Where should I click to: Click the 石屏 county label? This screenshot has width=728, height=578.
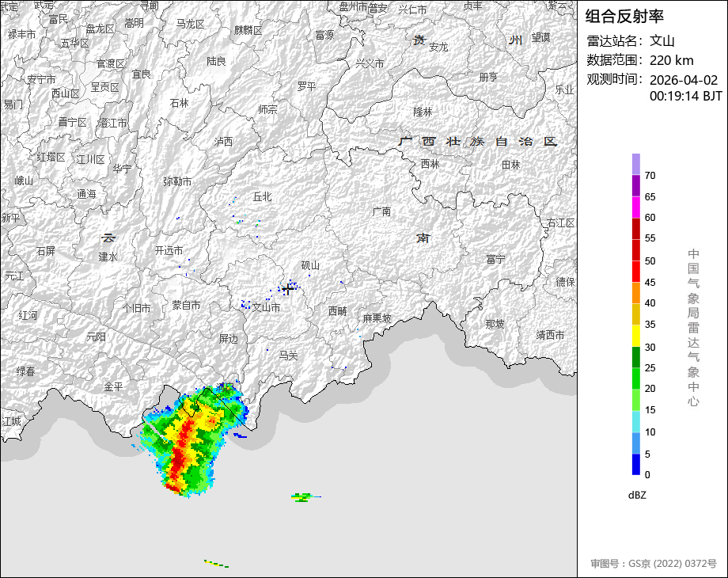coord(46,251)
